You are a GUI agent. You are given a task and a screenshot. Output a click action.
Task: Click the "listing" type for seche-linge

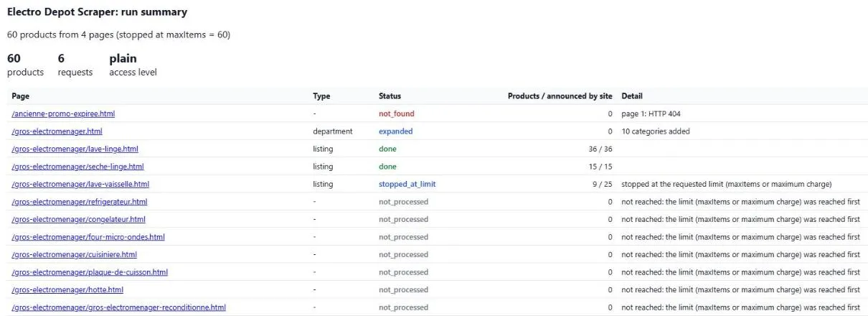[323, 167]
